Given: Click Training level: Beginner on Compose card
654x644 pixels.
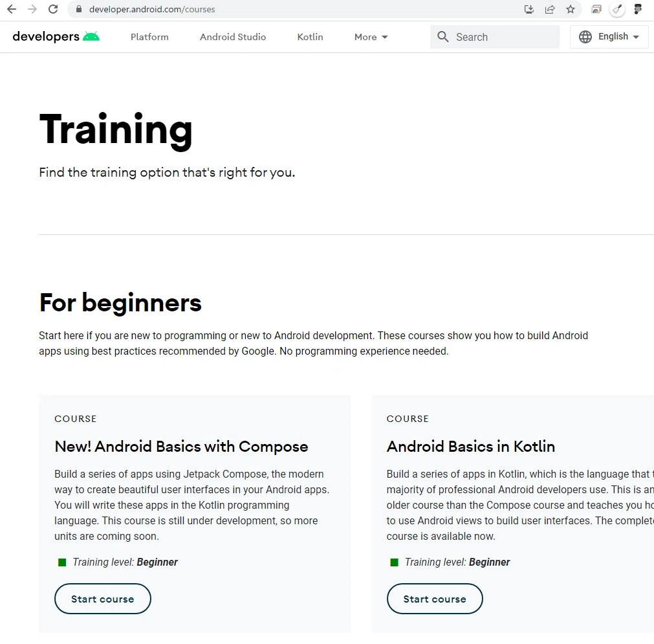Looking at the screenshot, I should tap(125, 562).
